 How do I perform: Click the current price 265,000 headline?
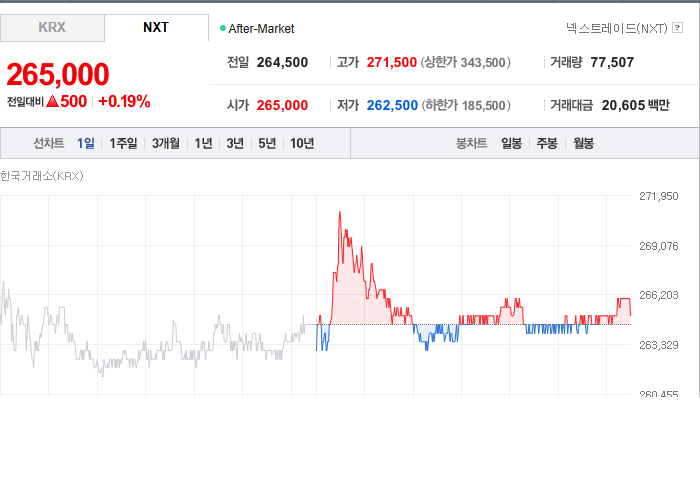pyautogui.click(x=58, y=74)
